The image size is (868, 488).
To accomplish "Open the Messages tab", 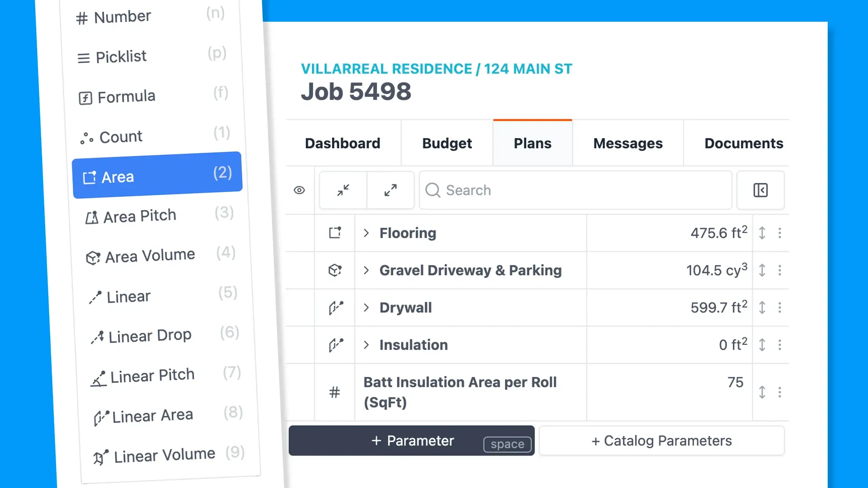I will [x=627, y=143].
